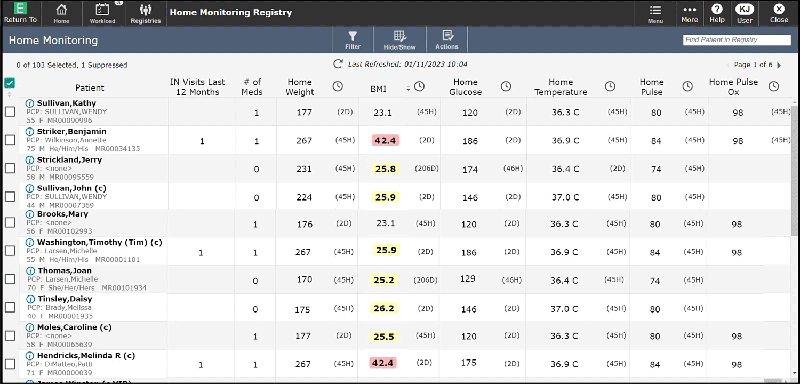Toggle the select-all patients checkbox
This screenshot has height=384, width=800.
pyautogui.click(x=9, y=83)
